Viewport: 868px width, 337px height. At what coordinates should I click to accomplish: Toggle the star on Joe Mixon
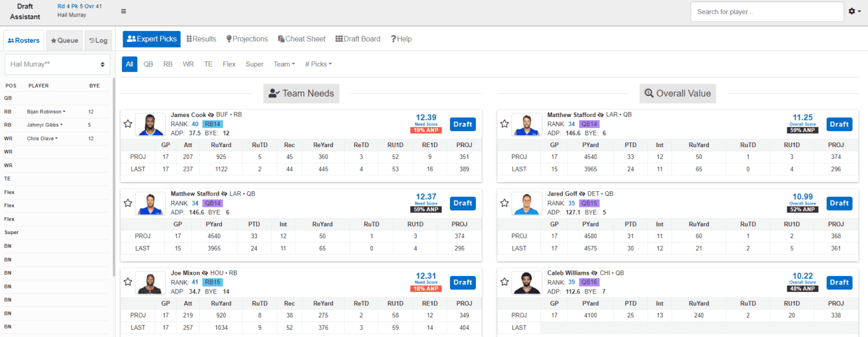tap(128, 282)
